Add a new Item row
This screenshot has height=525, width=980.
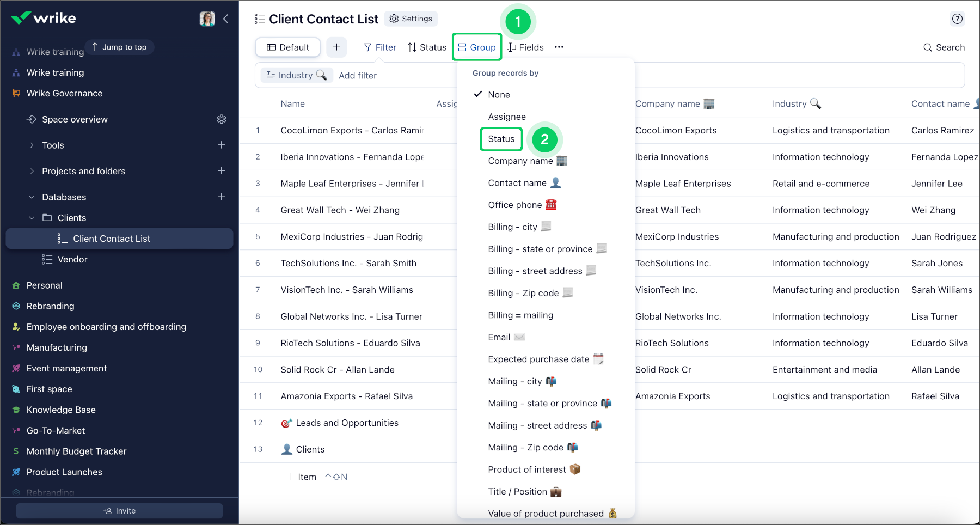coord(301,477)
